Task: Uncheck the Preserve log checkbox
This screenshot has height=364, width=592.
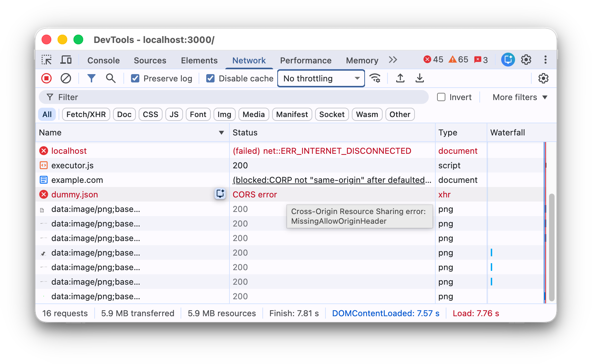Action: click(x=135, y=79)
